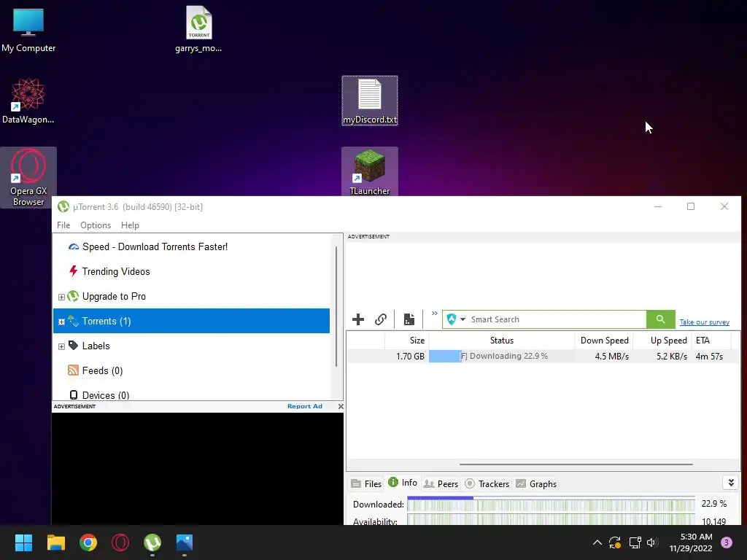Click the Report Ad link
The height and width of the screenshot is (560, 747).
coord(305,406)
